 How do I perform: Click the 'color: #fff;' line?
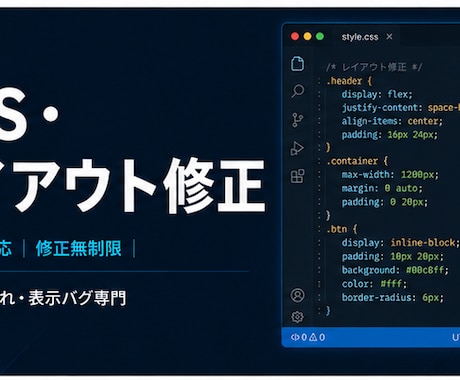[x=374, y=284]
